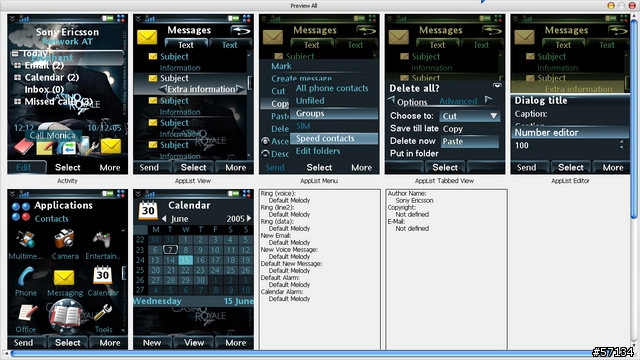Screen dimensions: 640x360
Task: Click View softkey in Calendar screen
Action: 194,343
